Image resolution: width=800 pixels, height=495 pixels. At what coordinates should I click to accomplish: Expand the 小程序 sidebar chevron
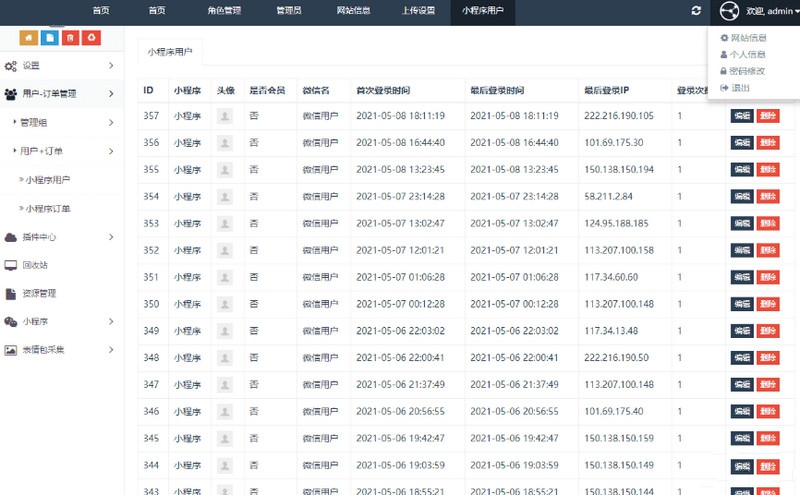pos(111,321)
